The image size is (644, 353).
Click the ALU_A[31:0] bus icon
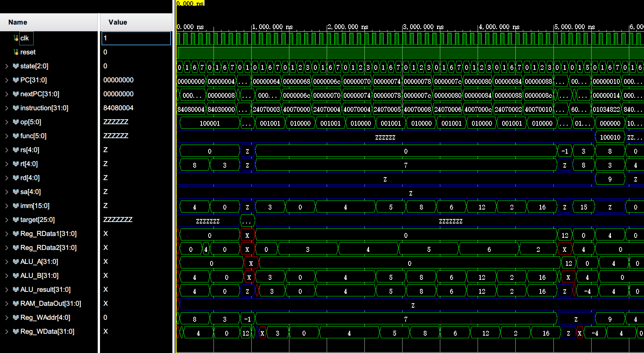(16, 262)
